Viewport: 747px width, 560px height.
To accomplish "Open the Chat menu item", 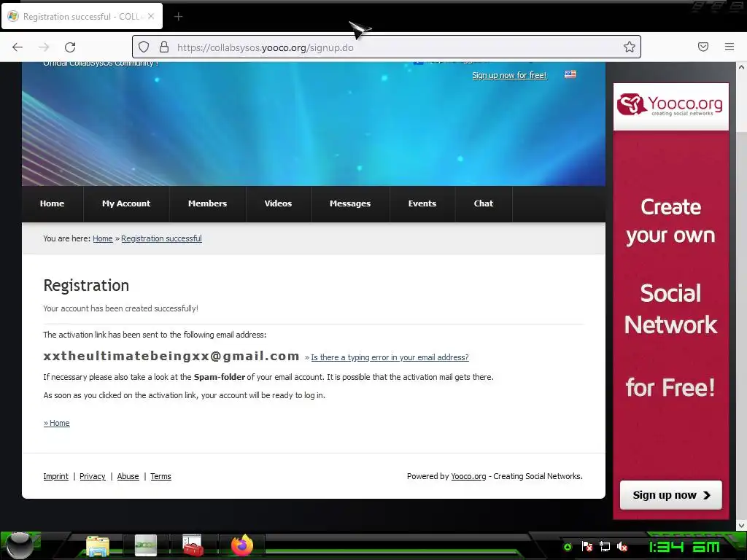I will tap(484, 204).
